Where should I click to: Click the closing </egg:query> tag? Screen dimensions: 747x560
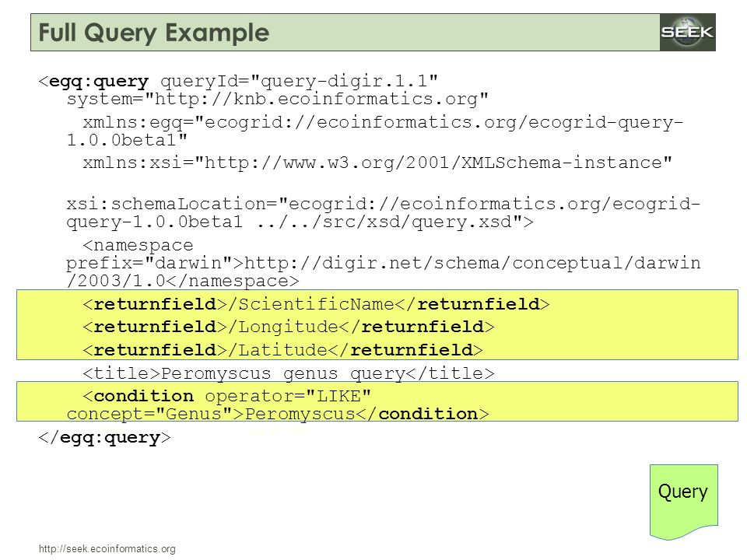click(x=104, y=437)
